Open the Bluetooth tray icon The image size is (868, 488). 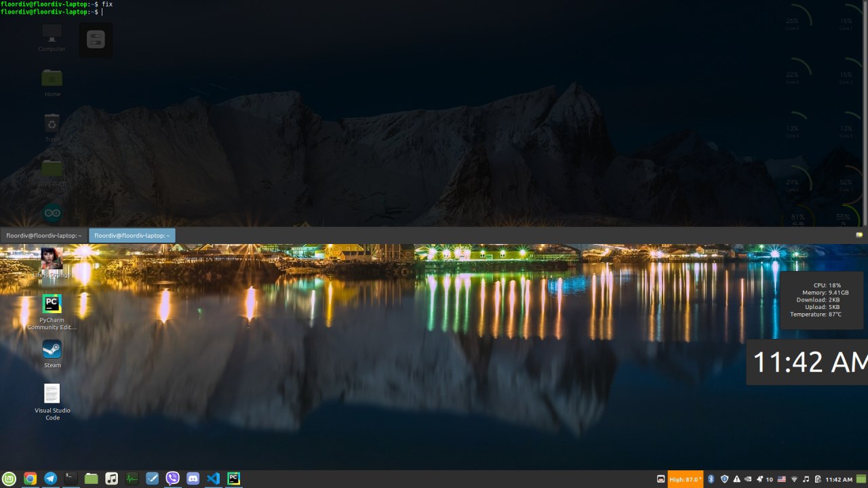pos(711,479)
